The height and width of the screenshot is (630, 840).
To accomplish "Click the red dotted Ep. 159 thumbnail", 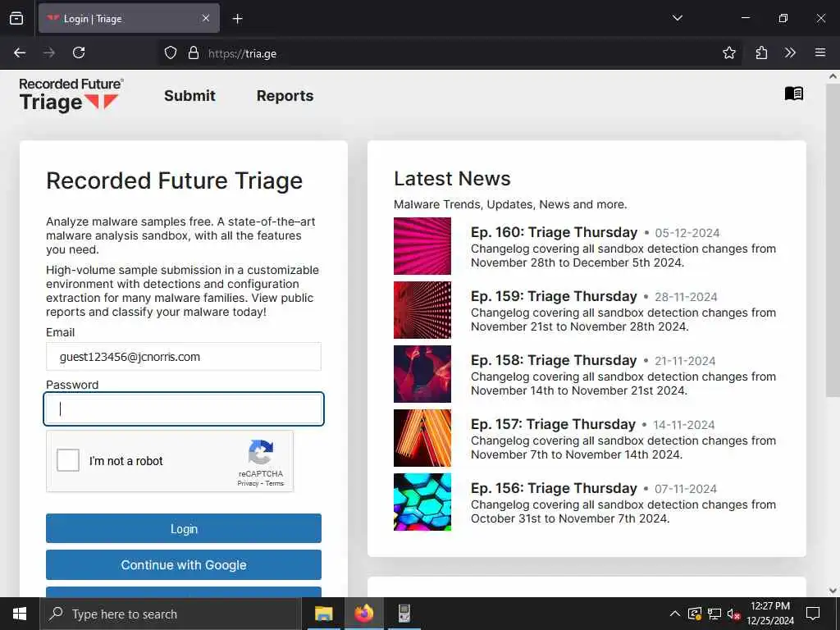I will (422, 310).
